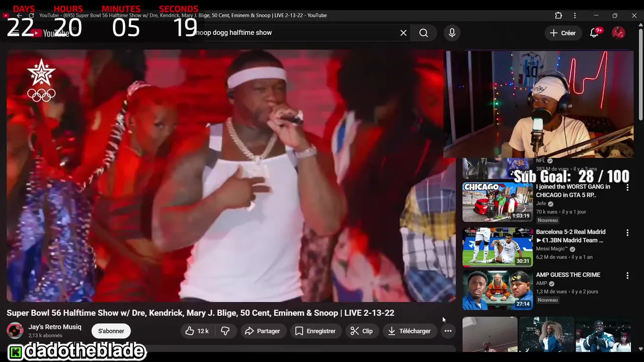644x362 pixels.
Task: Click the 'Nouveau' badge under the Jefe video
Action: pyautogui.click(x=547, y=220)
